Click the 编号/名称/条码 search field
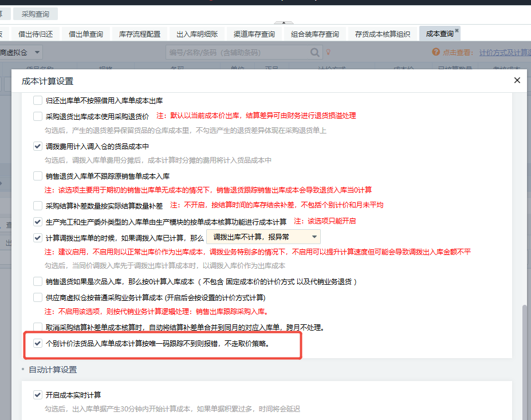The width and height of the screenshot is (531, 420). [238, 52]
